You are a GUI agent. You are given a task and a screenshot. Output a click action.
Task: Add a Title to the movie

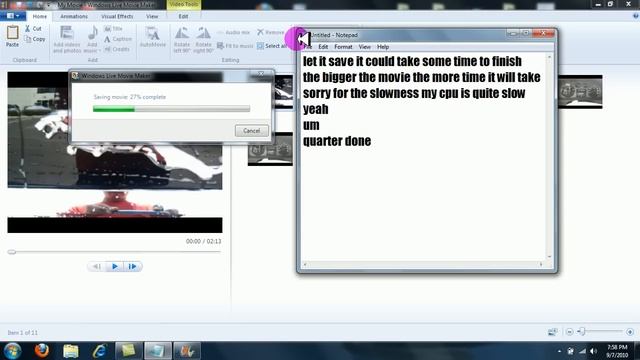pos(113,29)
